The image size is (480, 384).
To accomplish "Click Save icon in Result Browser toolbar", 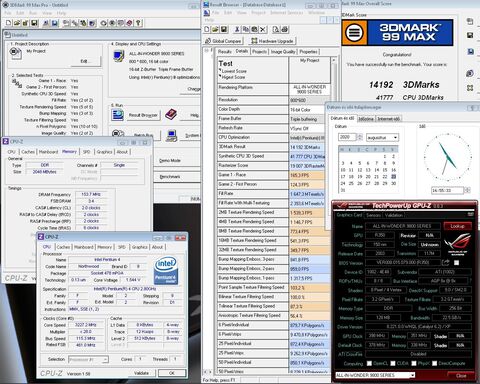I will pos(224,29).
